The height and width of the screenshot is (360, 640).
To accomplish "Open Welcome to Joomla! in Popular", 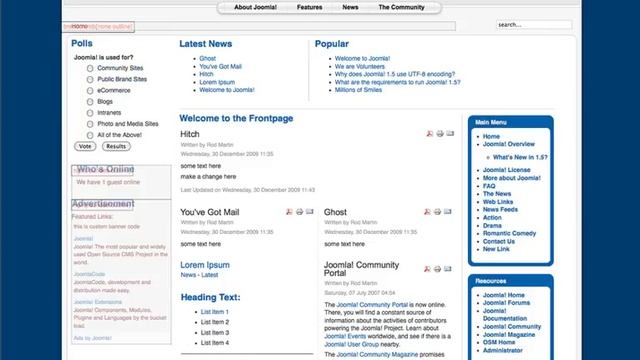I will click(x=362, y=58).
